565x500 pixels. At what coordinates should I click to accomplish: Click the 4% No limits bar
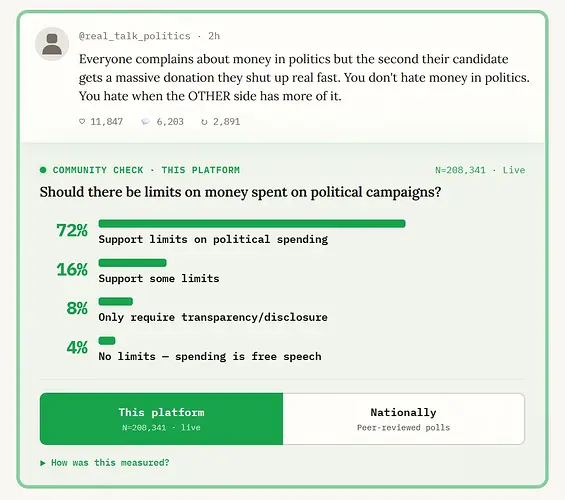coord(107,340)
